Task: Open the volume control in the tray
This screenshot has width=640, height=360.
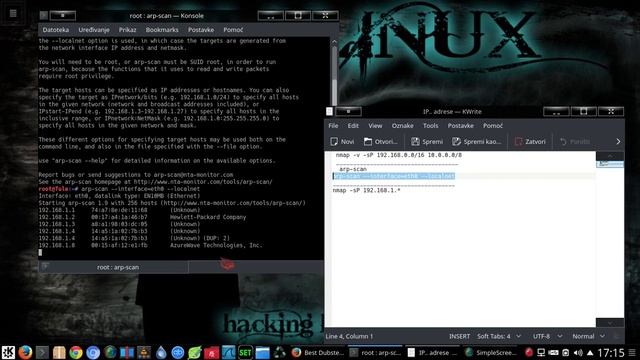Action: coord(578,352)
